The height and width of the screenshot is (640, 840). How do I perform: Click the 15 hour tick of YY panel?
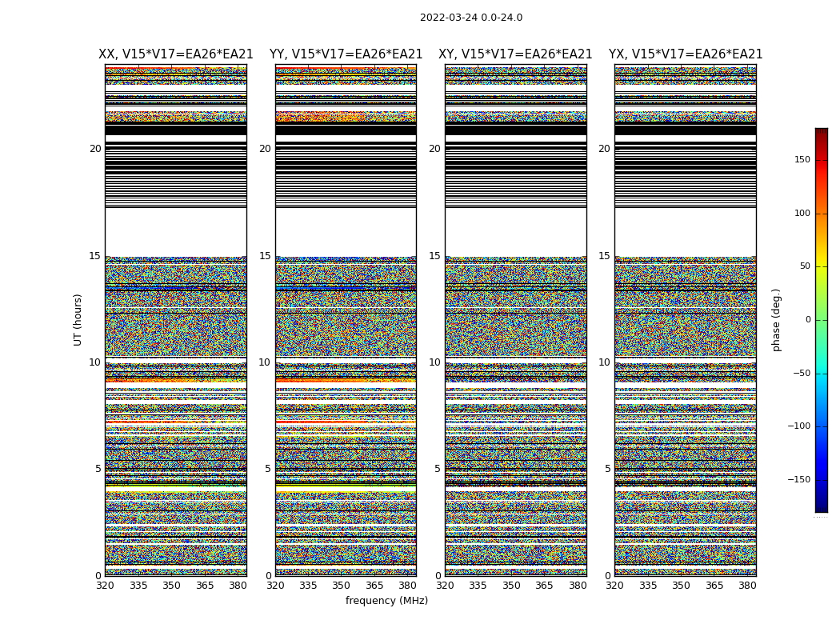click(265, 256)
